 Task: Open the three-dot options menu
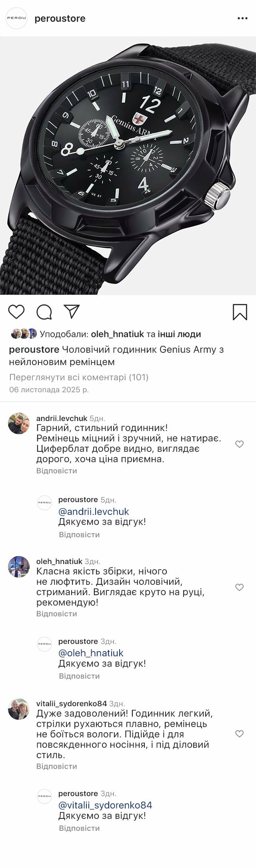tap(243, 18)
